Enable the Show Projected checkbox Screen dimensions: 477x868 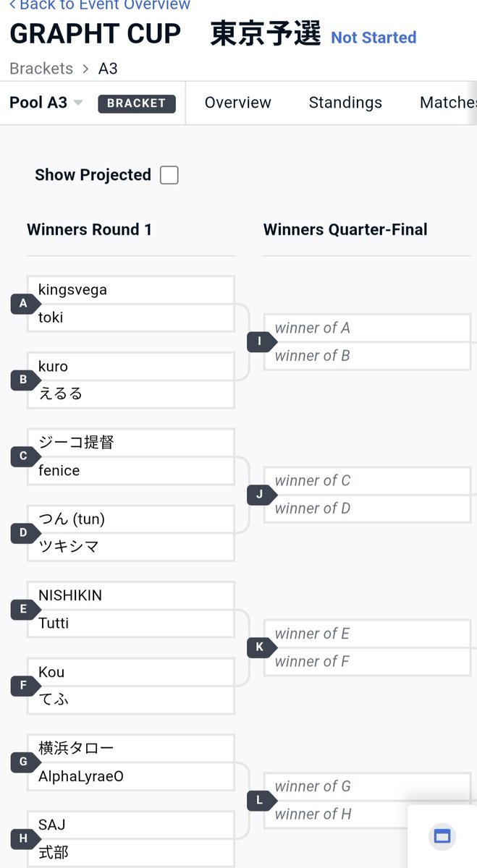click(169, 175)
